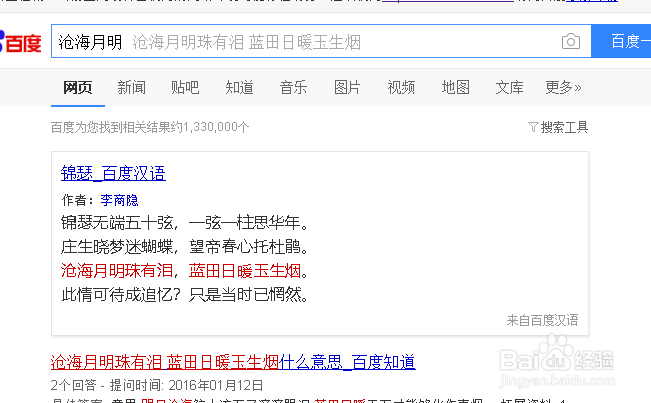The image size is (651, 403).
Task: Open the 锦瑟_百度汉语 result link
Action: 113,173
